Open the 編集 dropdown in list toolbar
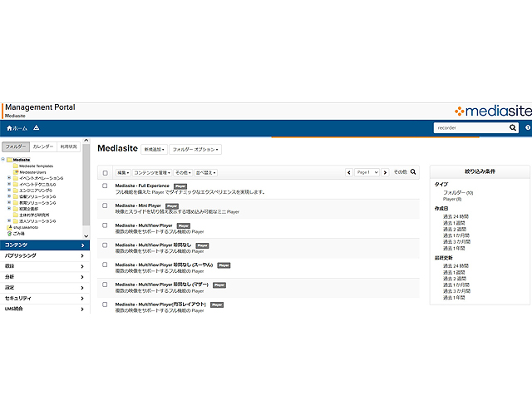The width and height of the screenshot is (532, 416). coord(123,173)
